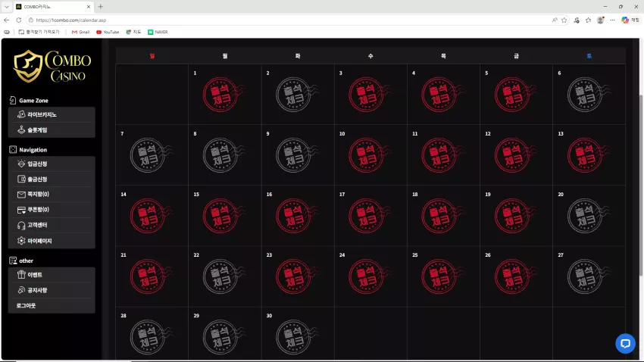Open the tab list dropdown arrow
Image resolution: width=644 pixels, height=362 pixels.
(x=7, y=7)
